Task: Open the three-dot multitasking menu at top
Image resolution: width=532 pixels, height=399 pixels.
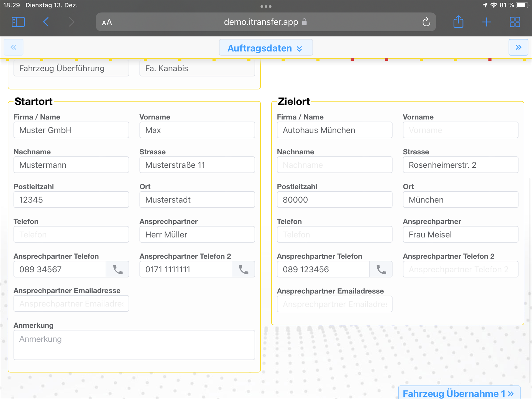Action: pyautogui.click(x=266, y=6)
